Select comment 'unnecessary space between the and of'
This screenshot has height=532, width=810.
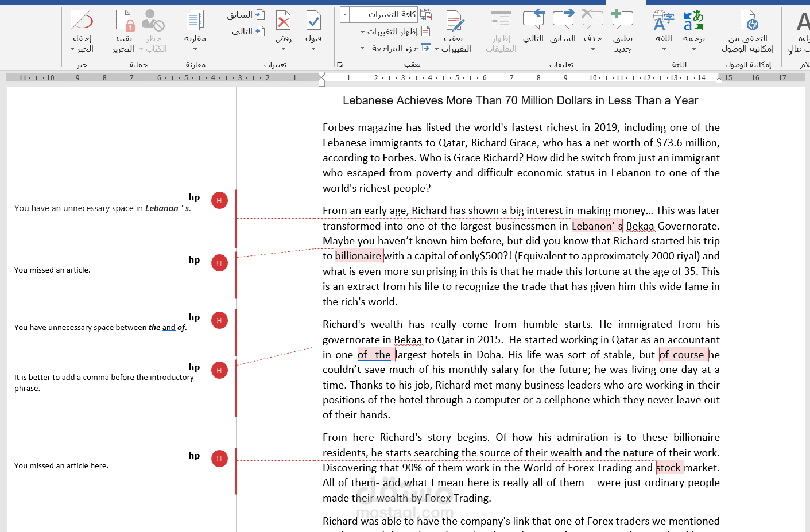[x=100, y=327]
